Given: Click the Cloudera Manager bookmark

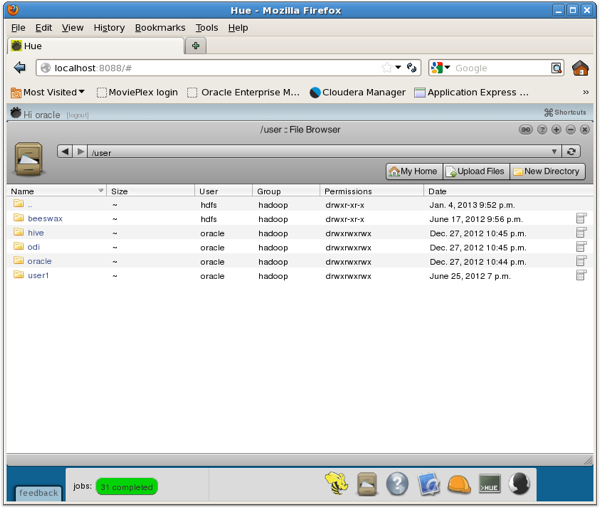Looking at the screenshot, I should coord(358,92).
